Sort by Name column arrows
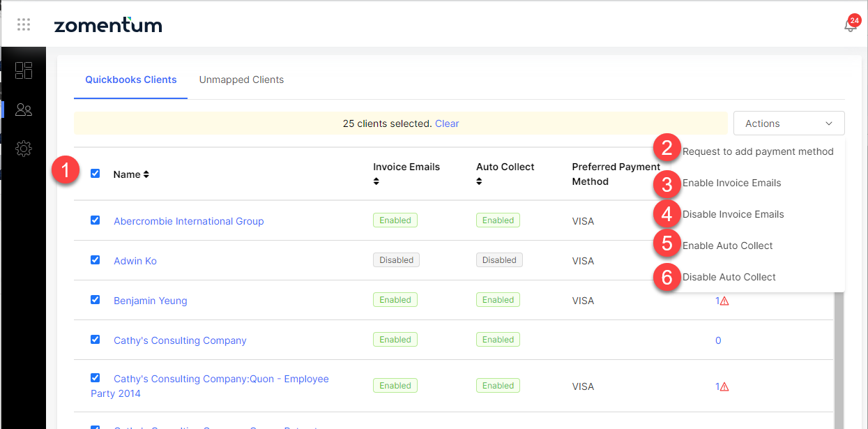 [146, 174]
